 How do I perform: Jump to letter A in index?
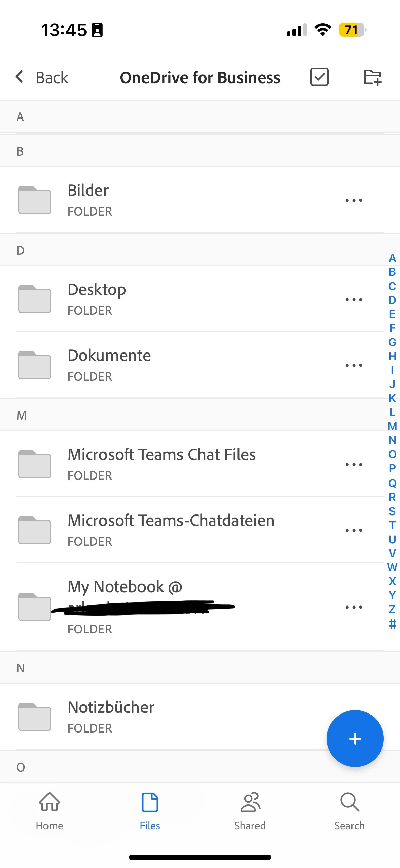[x=392, y=258]
